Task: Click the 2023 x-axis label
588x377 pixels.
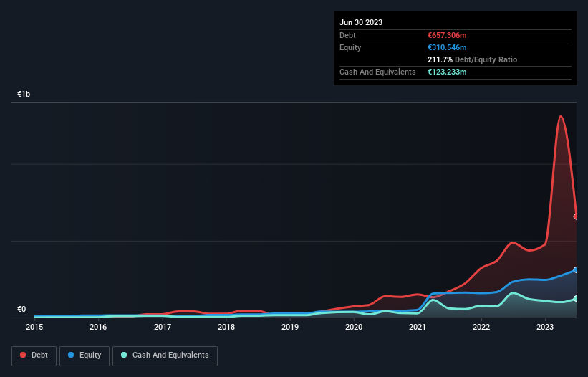Action: [545, 327]
